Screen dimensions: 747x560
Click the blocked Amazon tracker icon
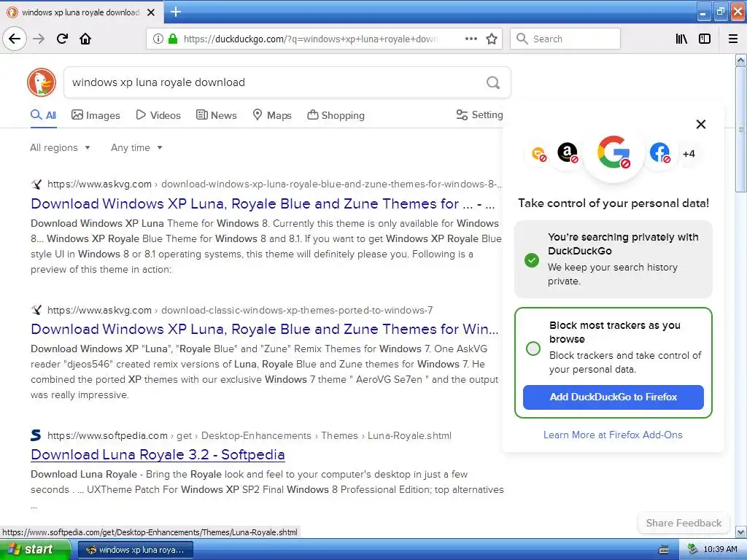(x=568, y=153)
